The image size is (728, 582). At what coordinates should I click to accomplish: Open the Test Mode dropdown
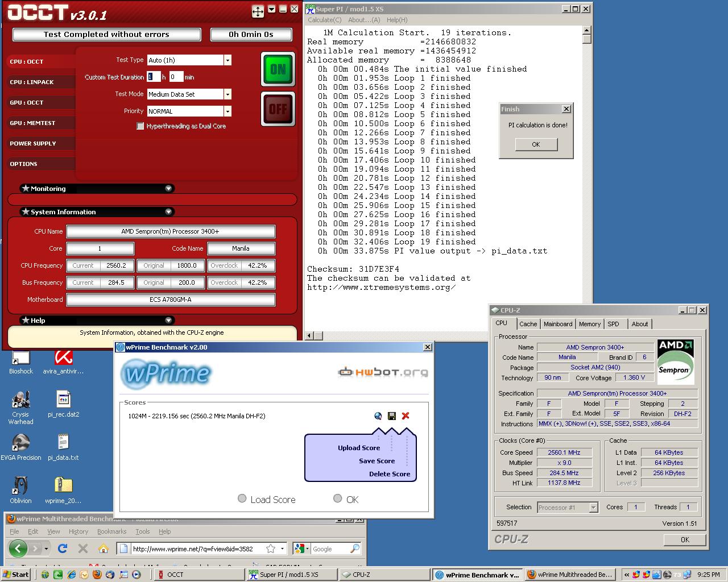coord(227,94)
